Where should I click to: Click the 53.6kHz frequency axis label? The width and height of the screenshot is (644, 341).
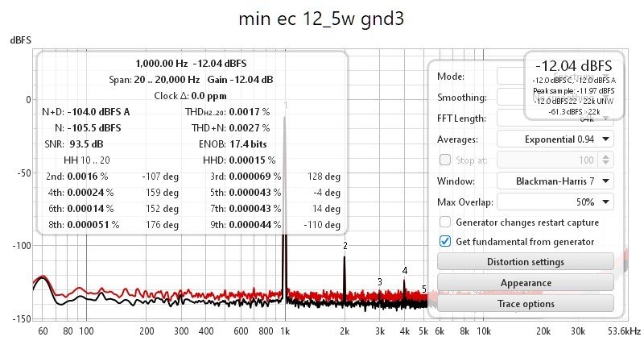625,331
